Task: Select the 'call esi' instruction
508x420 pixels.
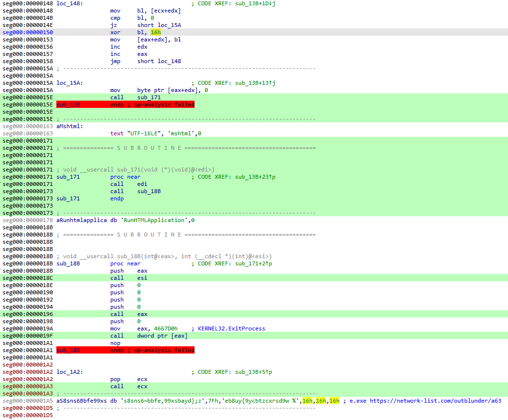Action: coord(129,278)
